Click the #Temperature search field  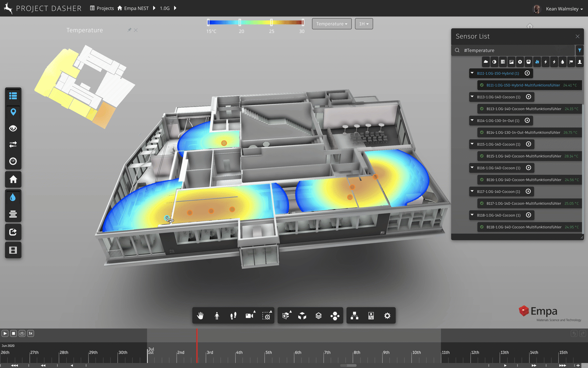[x=515, y=50]
